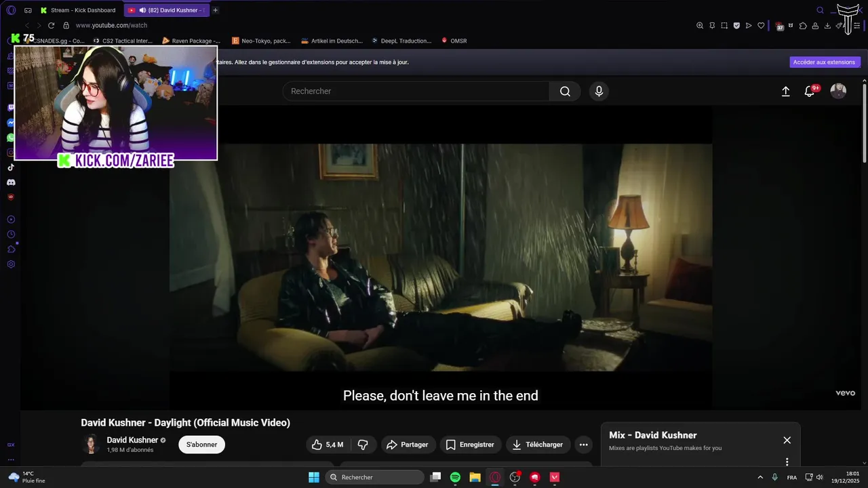Open the Windows Start menu

[314, 477]
